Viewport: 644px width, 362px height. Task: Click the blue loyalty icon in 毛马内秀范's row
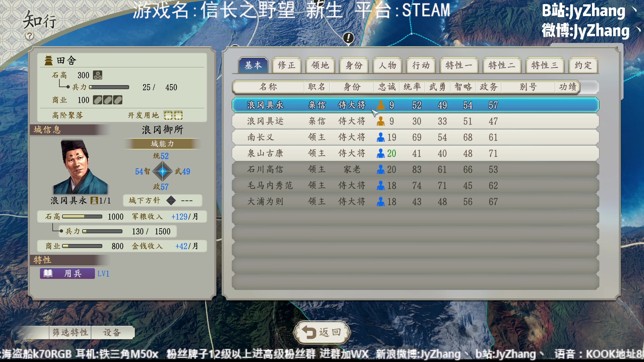click(x=381, y=186)
